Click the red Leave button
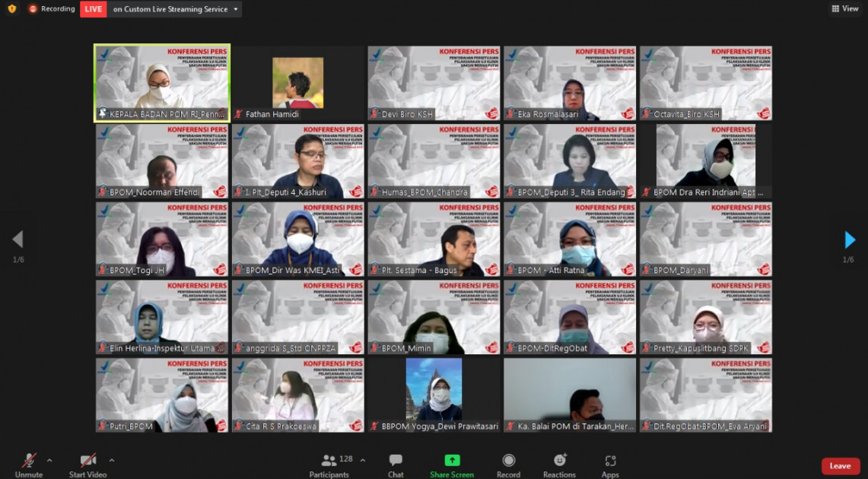 [x=840, y=466]
